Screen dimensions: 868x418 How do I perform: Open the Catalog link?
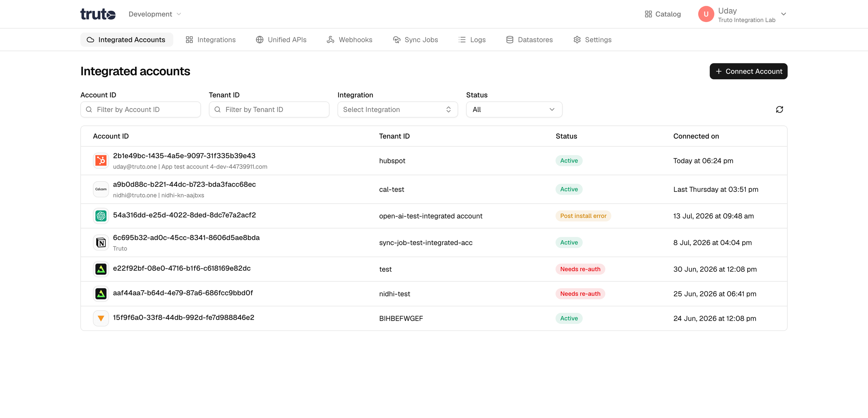click(663, 14)
